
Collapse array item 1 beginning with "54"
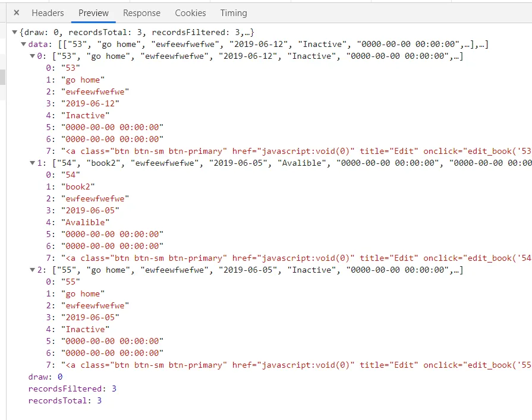pos(32,163)
